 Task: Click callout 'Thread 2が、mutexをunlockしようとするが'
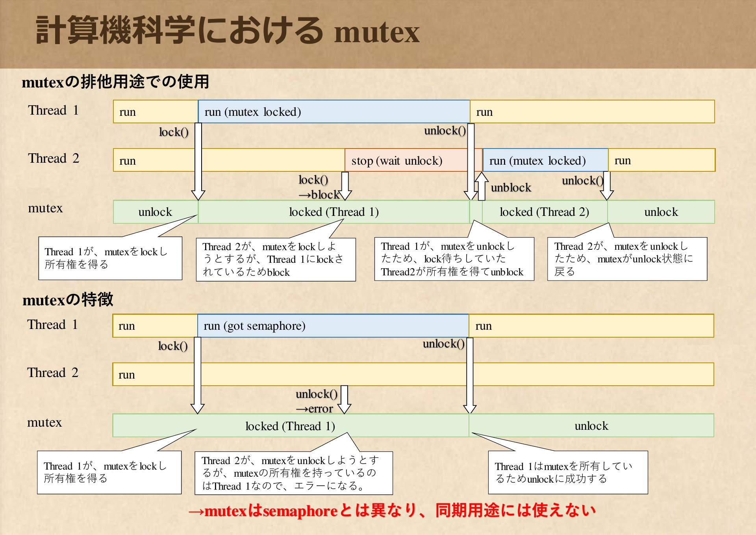[294, 473]
